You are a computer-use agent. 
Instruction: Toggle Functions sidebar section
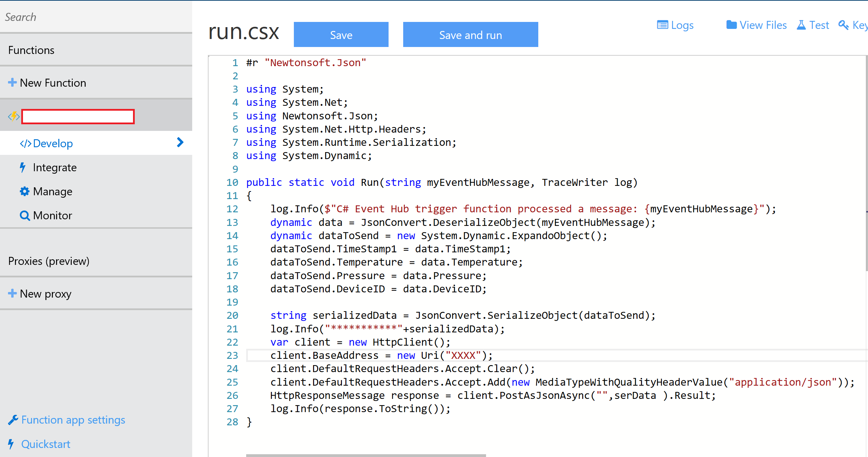[x=31, y=50]
